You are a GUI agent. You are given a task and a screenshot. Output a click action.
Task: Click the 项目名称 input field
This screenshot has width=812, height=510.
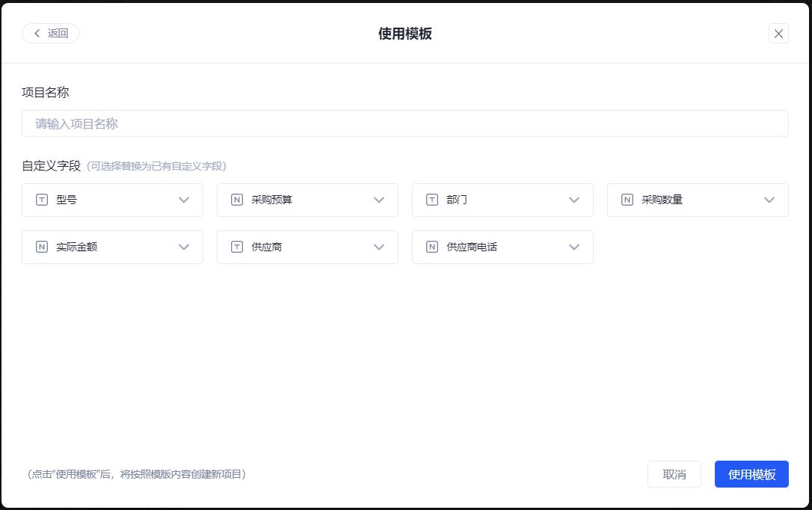405,123
